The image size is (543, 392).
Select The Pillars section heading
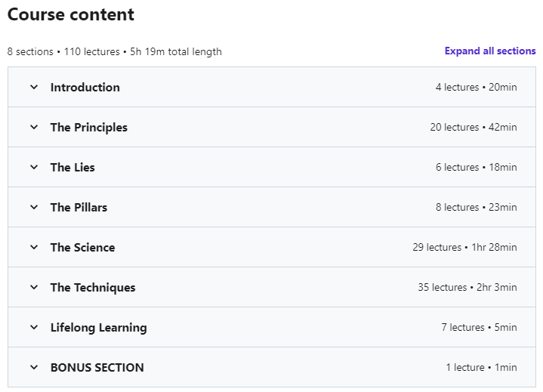pyautogui.click(x=79, y=207)
